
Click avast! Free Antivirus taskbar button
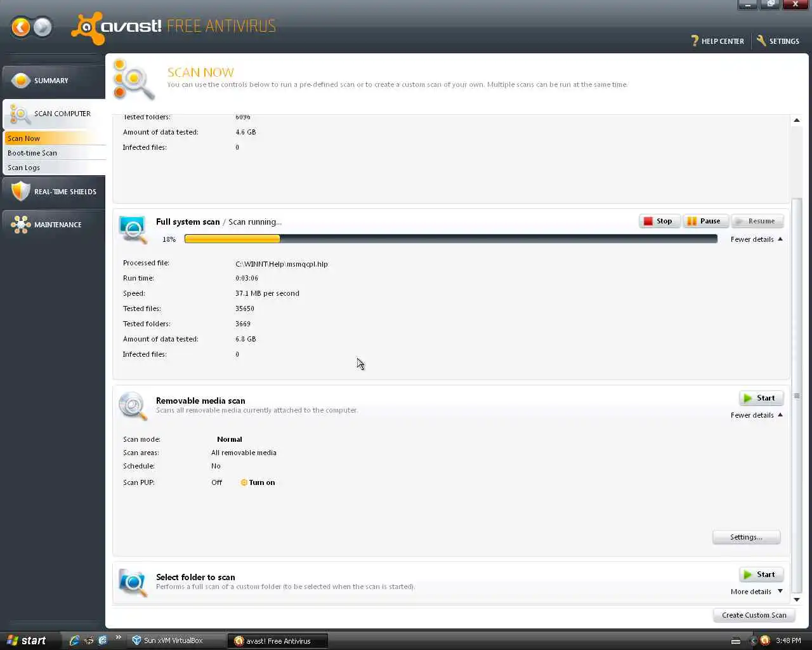[x=278, y=640]
